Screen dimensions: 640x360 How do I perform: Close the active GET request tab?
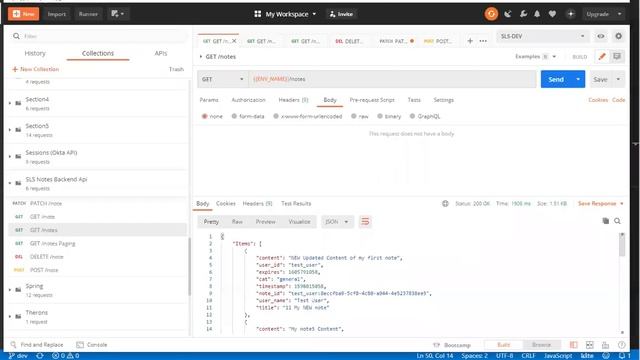tap(234, 41)
